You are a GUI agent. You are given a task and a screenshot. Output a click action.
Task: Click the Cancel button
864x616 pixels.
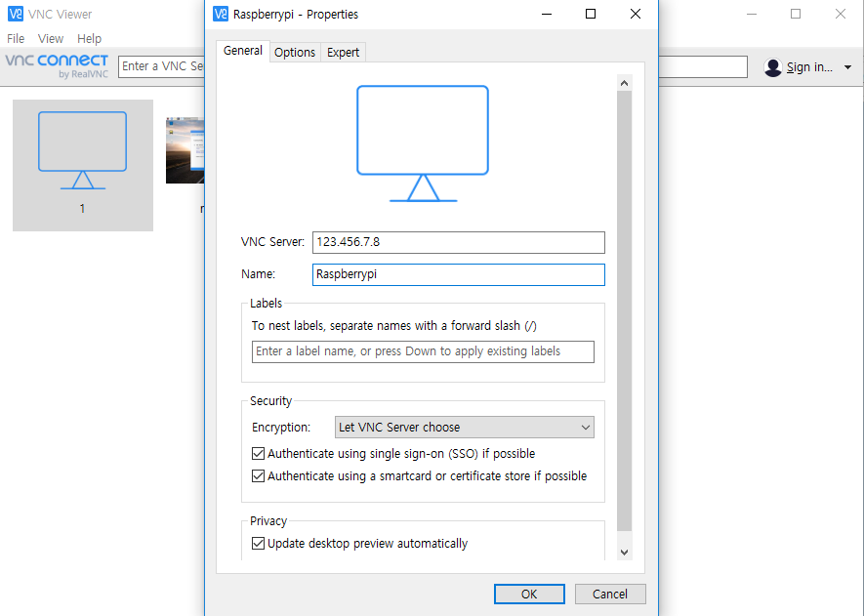610,594
